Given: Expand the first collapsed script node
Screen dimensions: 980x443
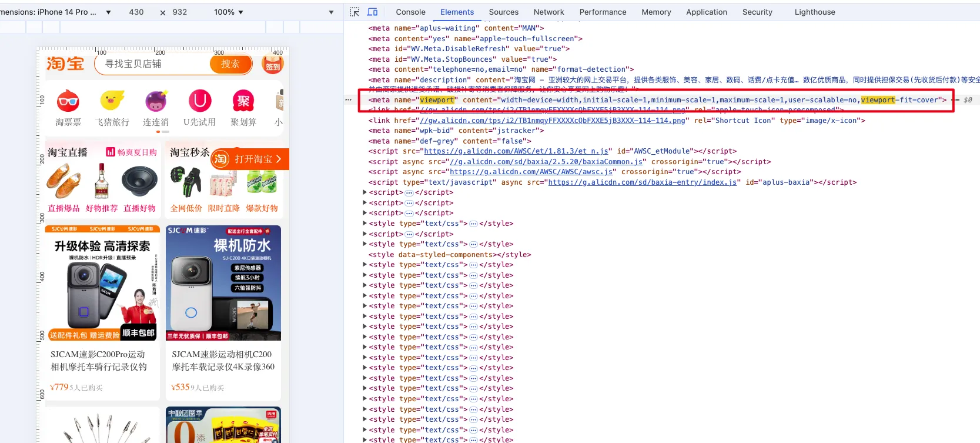Looking at the screenshot, I should pos(365,192).
